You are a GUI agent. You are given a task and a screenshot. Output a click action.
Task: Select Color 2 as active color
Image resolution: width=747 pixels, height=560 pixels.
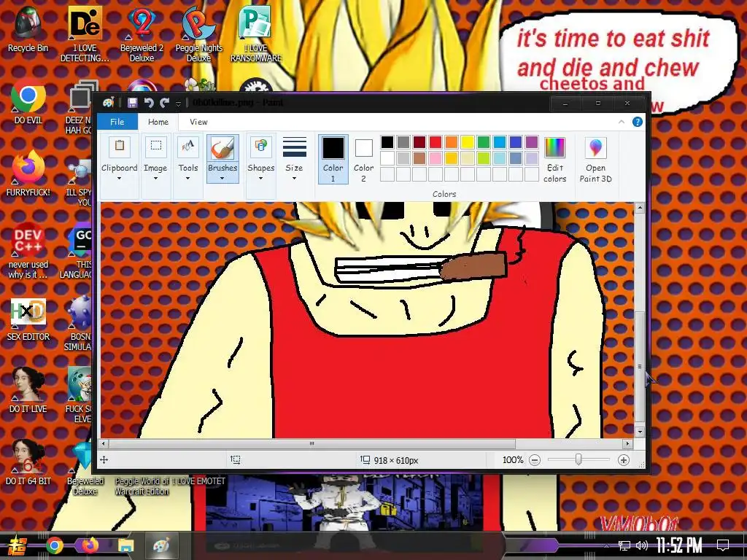tap(363, 159)
